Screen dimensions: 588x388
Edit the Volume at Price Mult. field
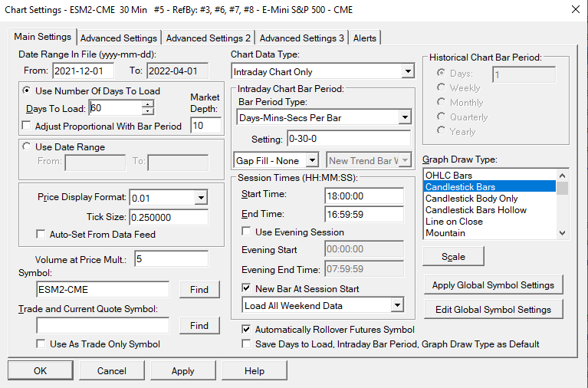172,259
